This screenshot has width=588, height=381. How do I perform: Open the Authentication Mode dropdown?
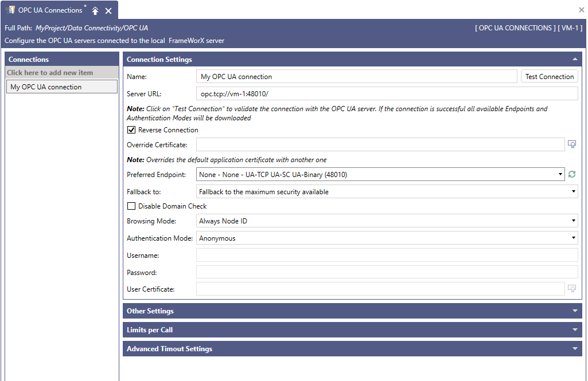coord(387,238)
